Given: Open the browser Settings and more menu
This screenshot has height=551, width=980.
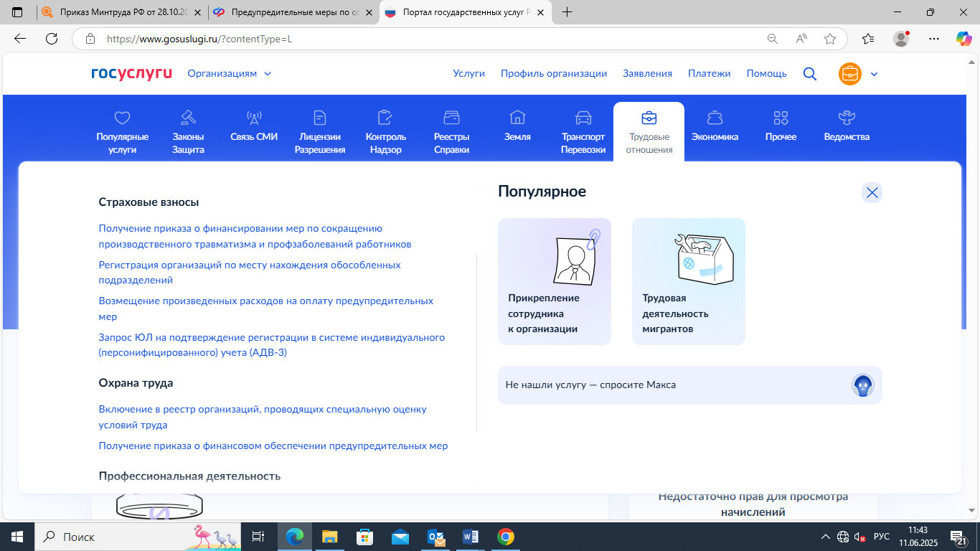Looking at the screenshot, I should [933, 39].
